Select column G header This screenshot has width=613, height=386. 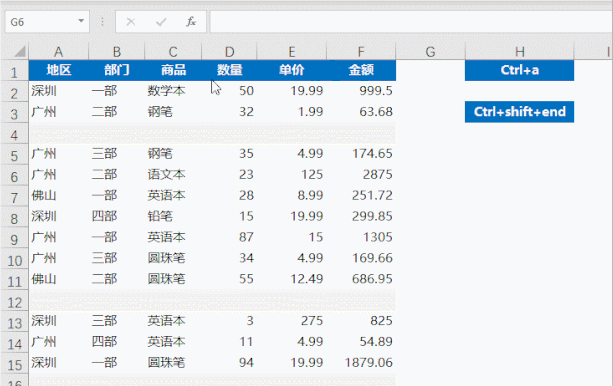430,52
